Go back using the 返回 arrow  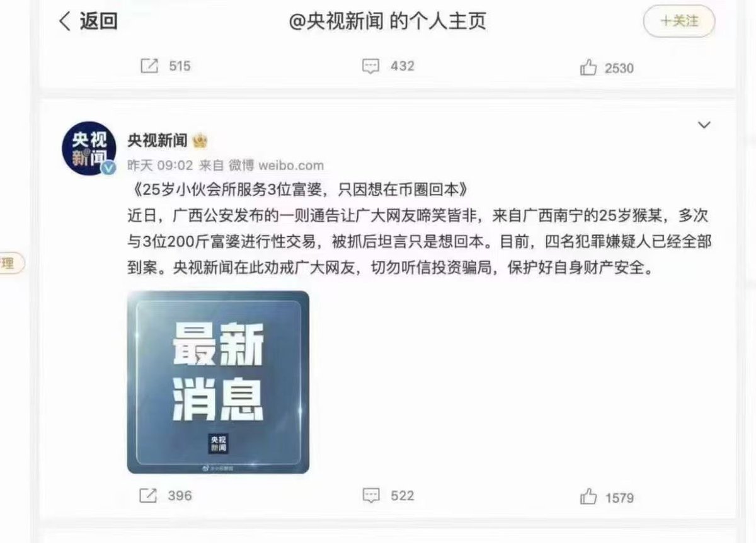coord(87,21)
